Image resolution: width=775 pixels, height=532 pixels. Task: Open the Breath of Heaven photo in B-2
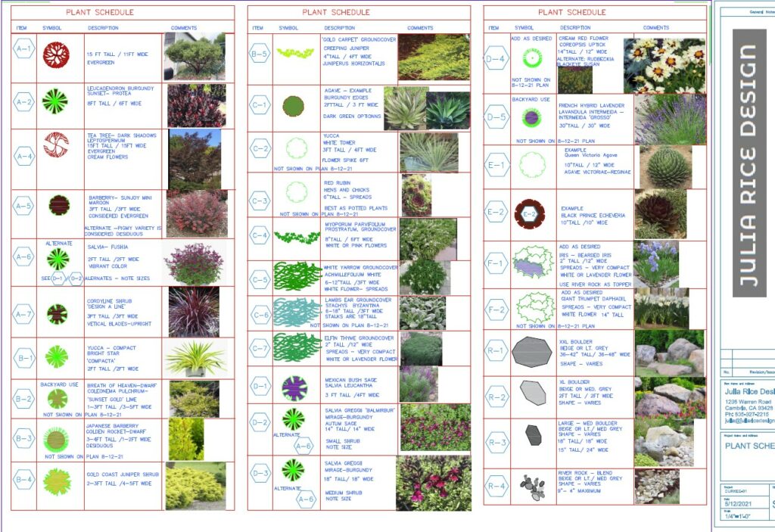point(195,399)
